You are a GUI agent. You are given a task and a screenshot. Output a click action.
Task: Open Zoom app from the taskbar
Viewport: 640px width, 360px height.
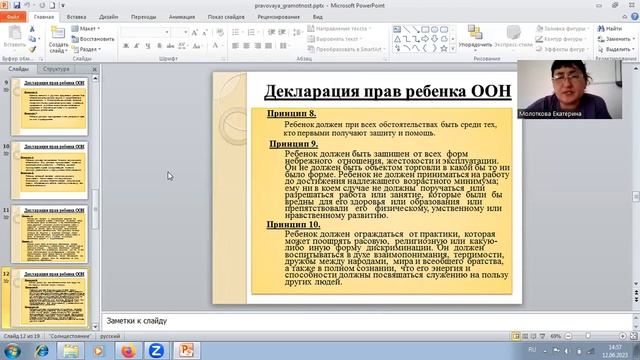(156, 351)
